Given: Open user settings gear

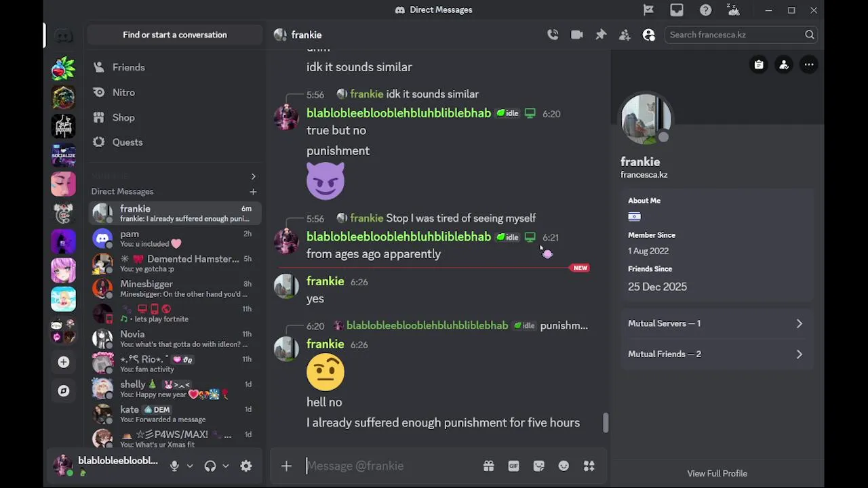Looking at the screenshot, I should coord(246,466).
